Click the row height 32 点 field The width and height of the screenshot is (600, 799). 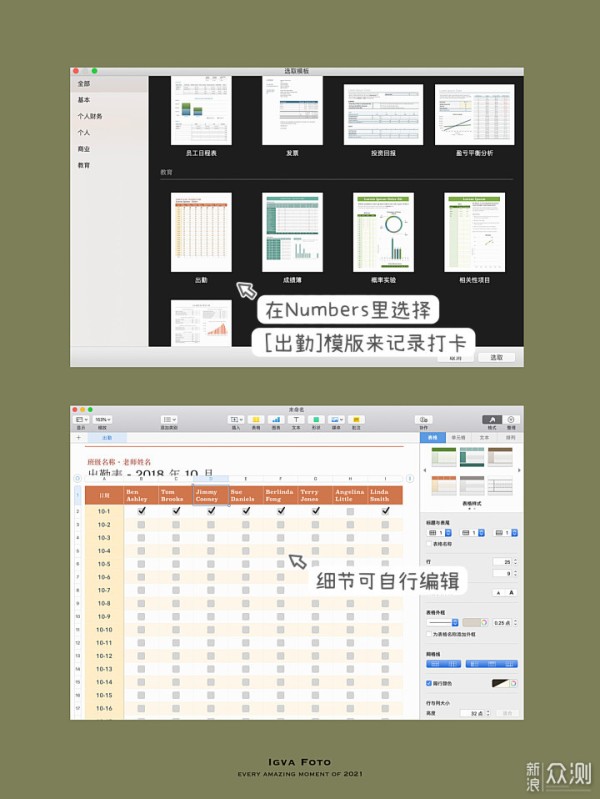pos(472,713)
